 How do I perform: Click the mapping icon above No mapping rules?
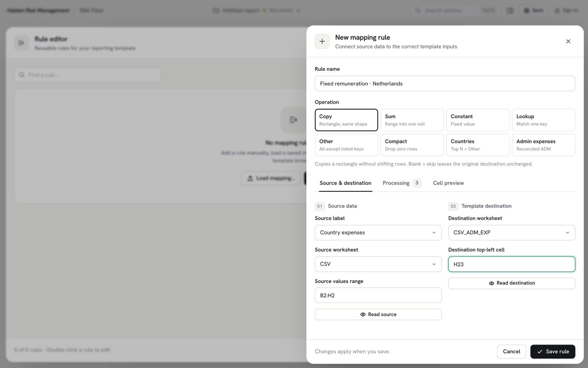tap(293, 120)
